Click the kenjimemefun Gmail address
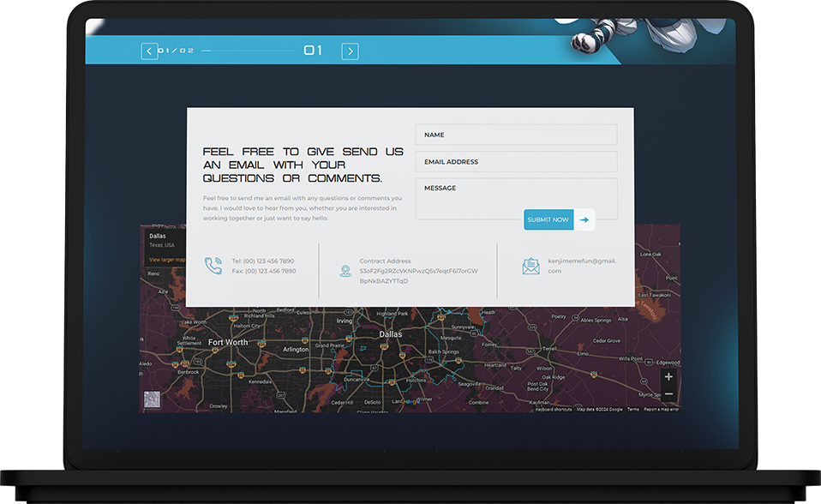Image resolution: width=821 pixels, height=504 pixels. pyautogui.click(x=581, y=266)
